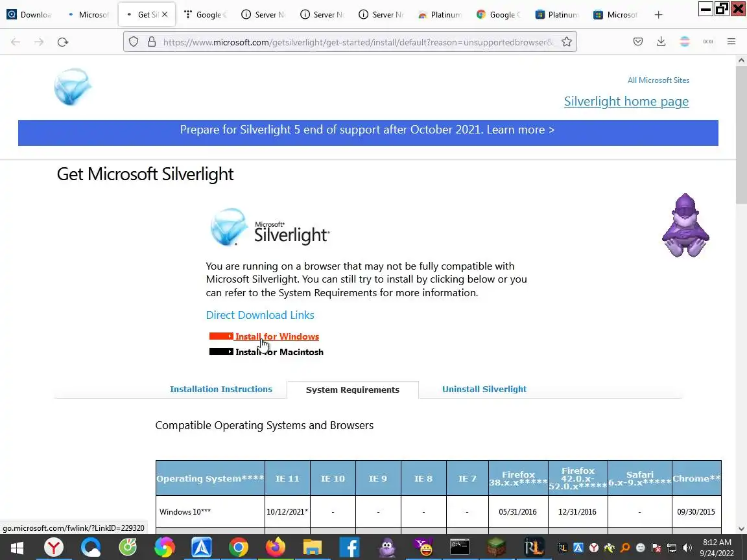Click the Install for Windows link
This screenshot has height=560, width=747.
point(278,336)
